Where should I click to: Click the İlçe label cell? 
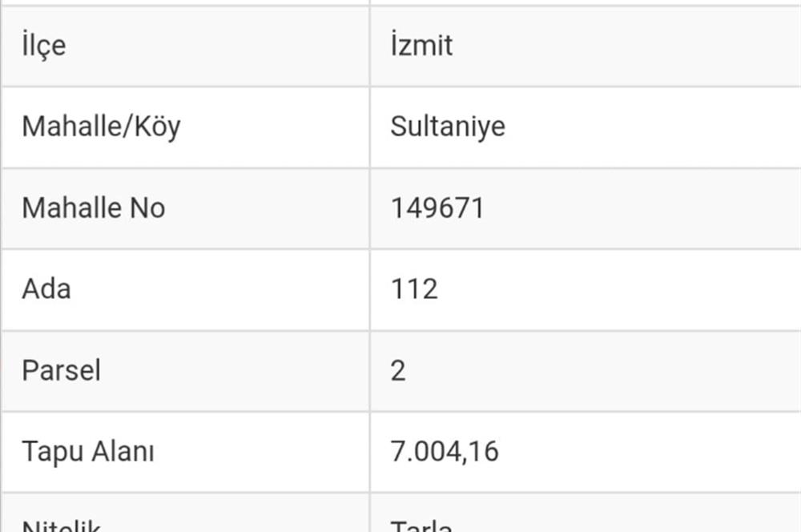(44, 45)
